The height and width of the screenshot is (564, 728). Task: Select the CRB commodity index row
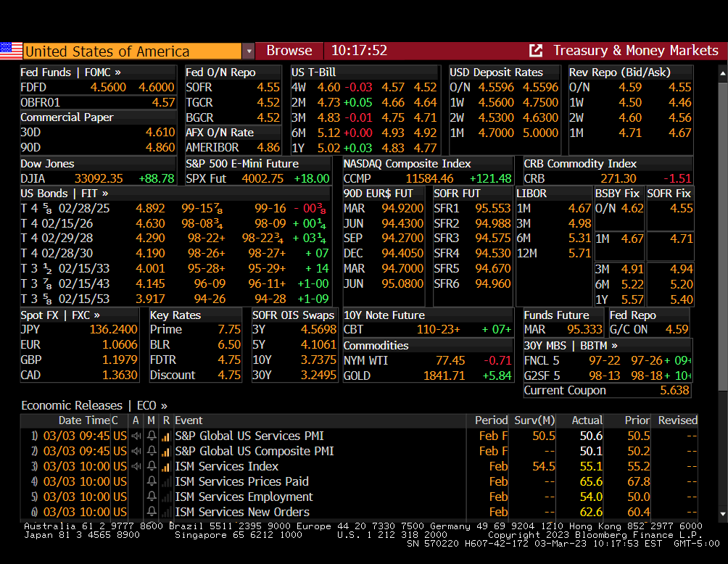click(x=608, y=179)
